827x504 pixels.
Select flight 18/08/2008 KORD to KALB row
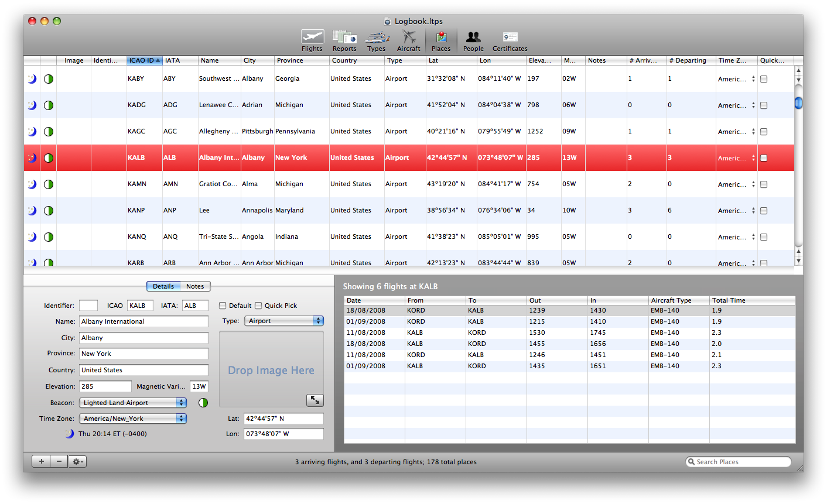[x=569, y=310]
